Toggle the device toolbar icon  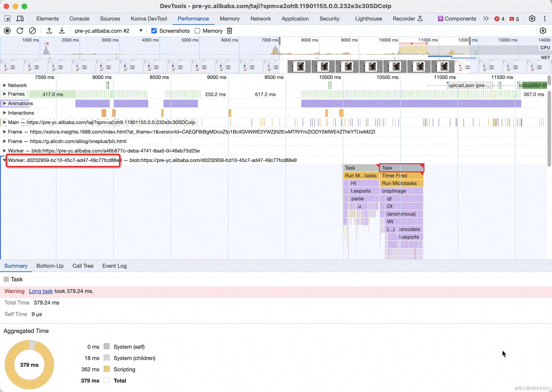point(20,18)
